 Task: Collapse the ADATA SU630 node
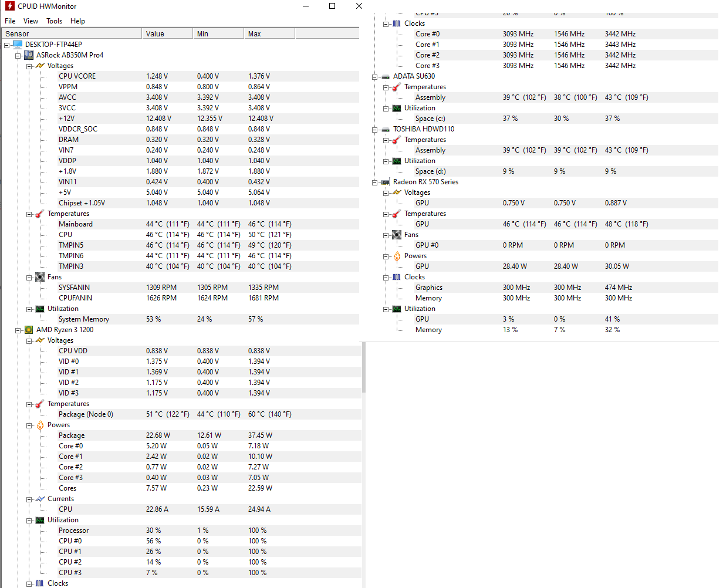375,77
